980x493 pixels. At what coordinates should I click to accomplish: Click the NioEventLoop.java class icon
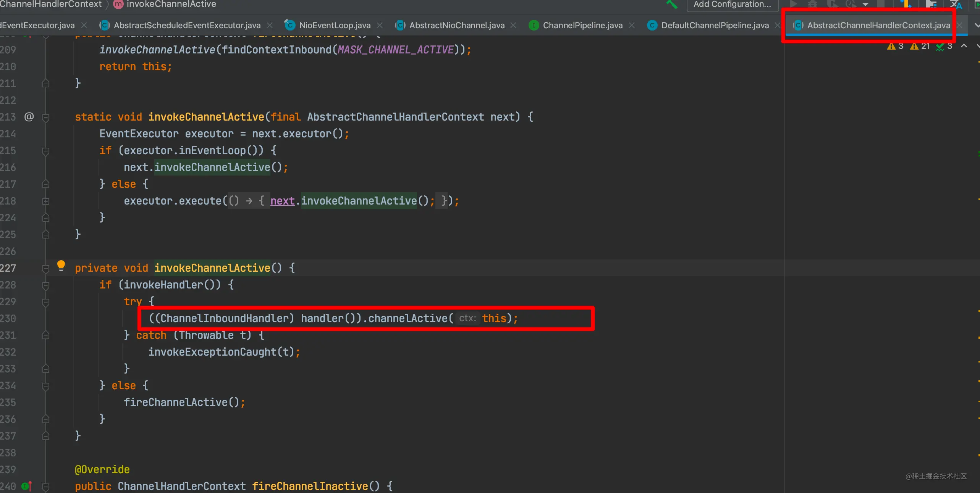(x=290, y=25)
